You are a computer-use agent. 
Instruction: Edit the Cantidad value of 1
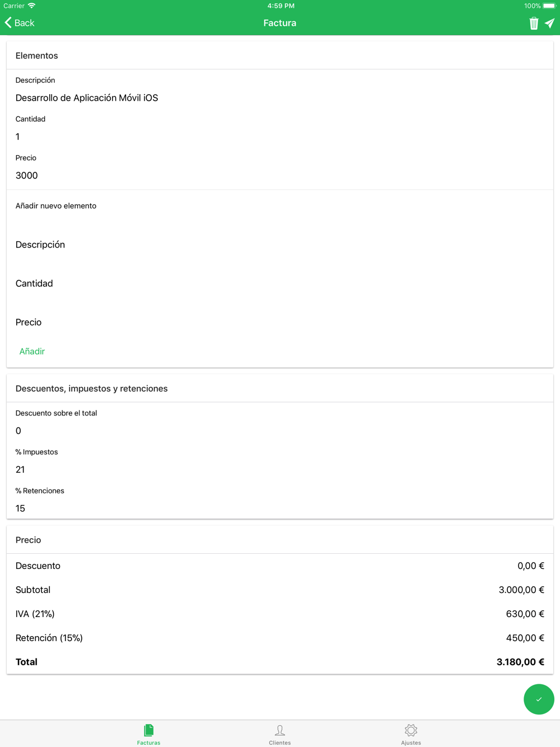pyautogui.click(x=280, y=137)
